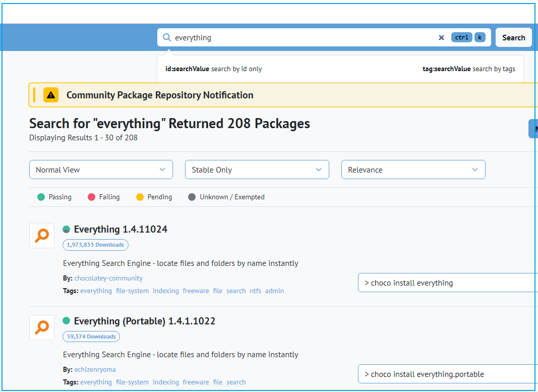Open the chocolatey-community author link
The image size is (538, 392).
click(x=108, y=278)
